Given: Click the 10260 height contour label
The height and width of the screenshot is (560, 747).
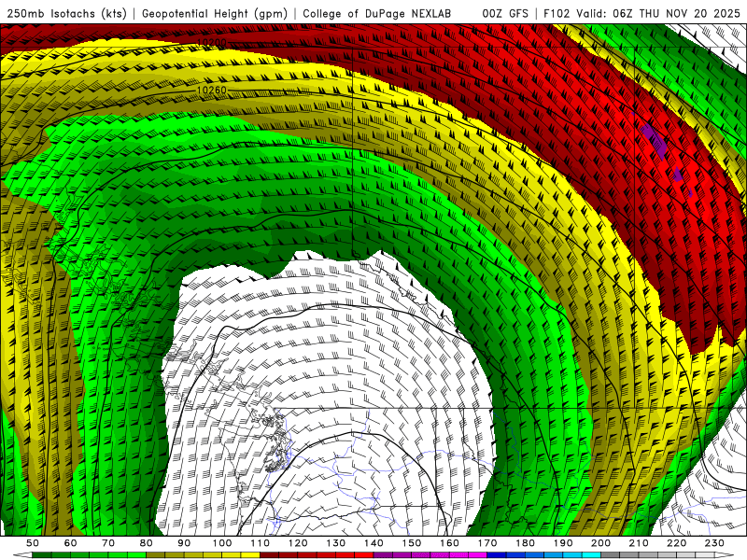Looking at the screenshot, I should 212,90.
